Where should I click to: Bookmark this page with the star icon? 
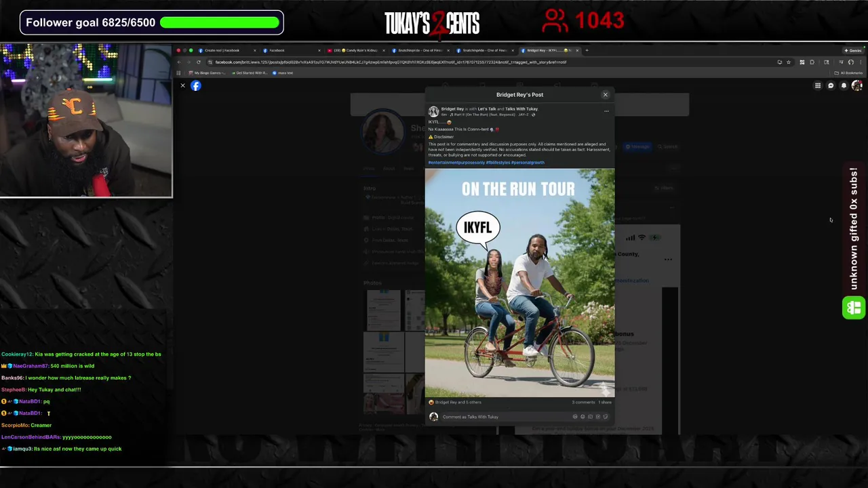[788, 62]
